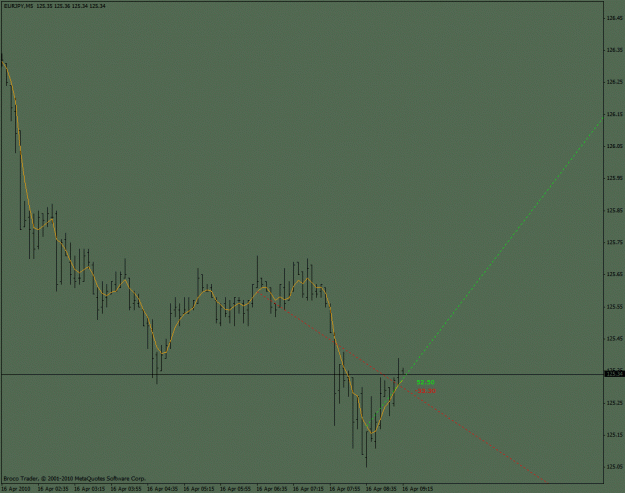Click the green 52.50 value label
Viewport: 625px width, 493px height.
(425, 383)
